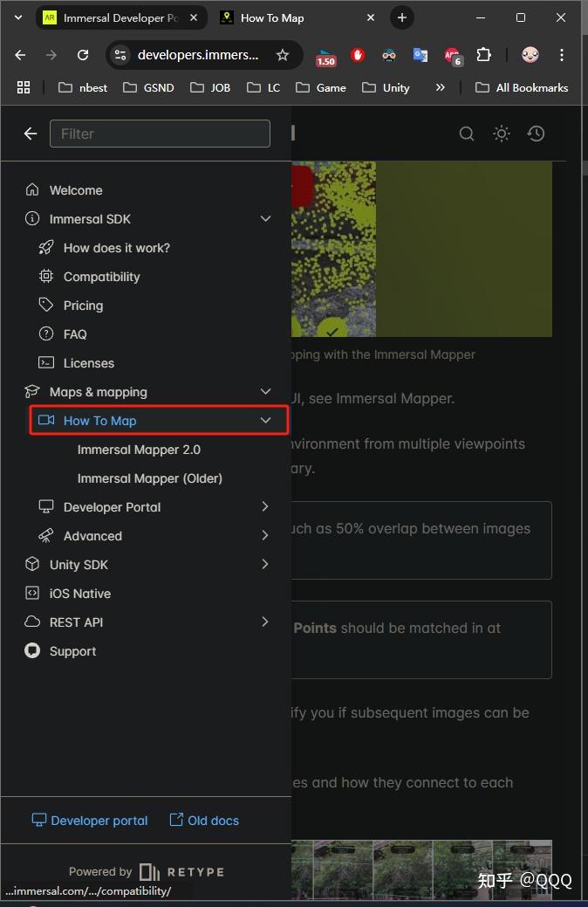Reload the page in browser toolbar
Image resolution: width=588 pixels, height=907 pixels.
(83, 55)
